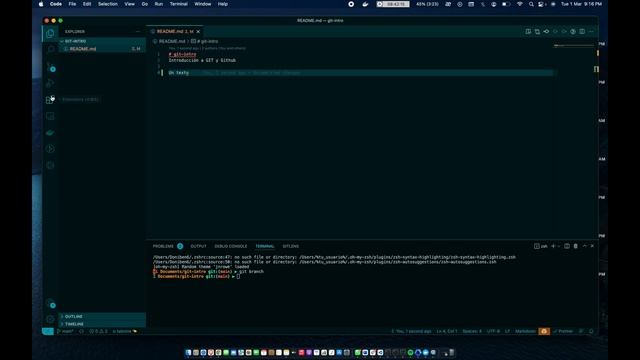This screenshot has height=360, width=640.
Task: Open the Edit menu
Action: pyautogui.click(x=87, y=4)
